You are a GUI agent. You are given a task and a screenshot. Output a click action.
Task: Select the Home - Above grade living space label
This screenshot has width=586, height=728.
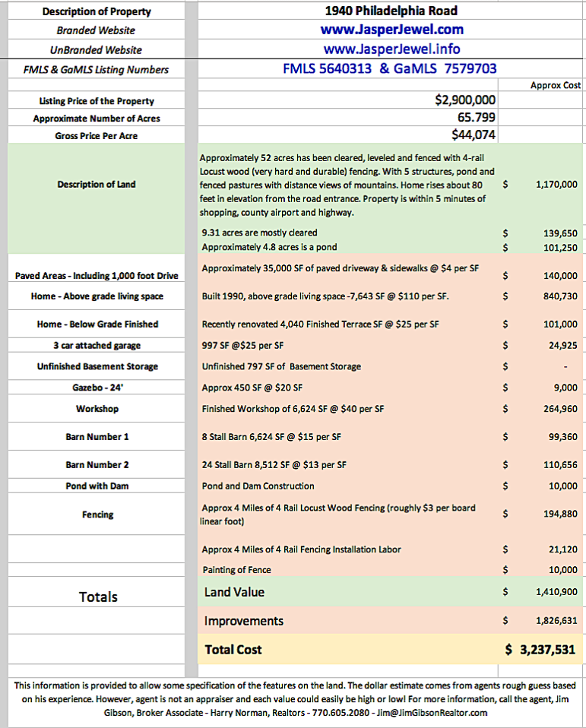coord(97,296)
